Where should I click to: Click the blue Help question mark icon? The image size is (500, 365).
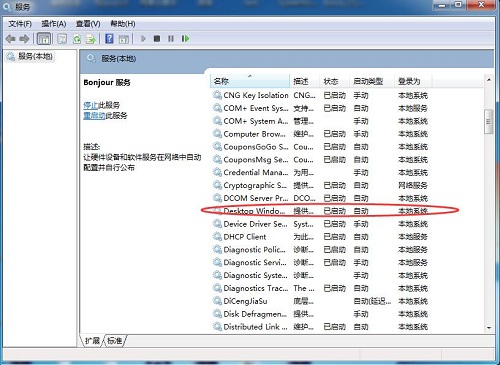109,39
